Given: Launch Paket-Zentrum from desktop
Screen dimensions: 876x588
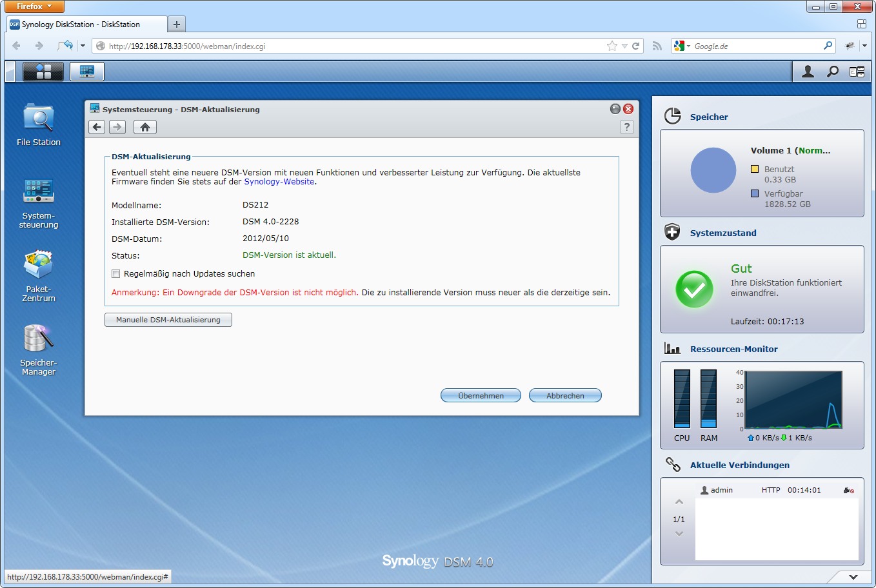Looking at the screenshot, I should 39,276.
